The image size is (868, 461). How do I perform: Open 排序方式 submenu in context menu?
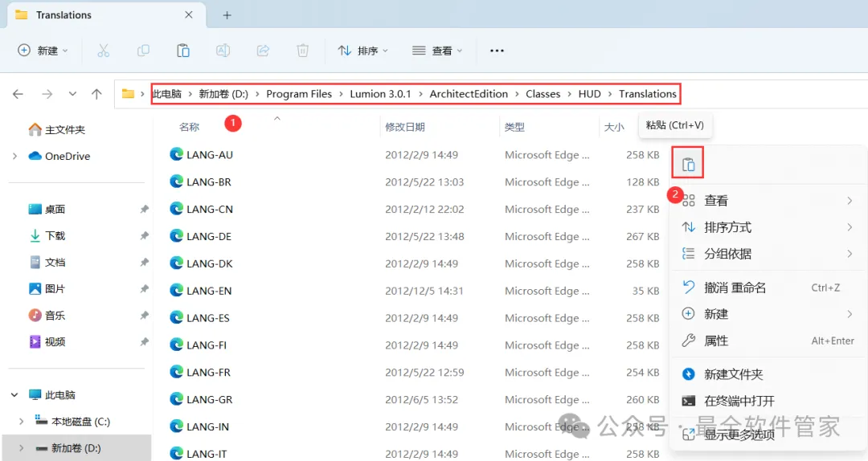tap(768, 227)
